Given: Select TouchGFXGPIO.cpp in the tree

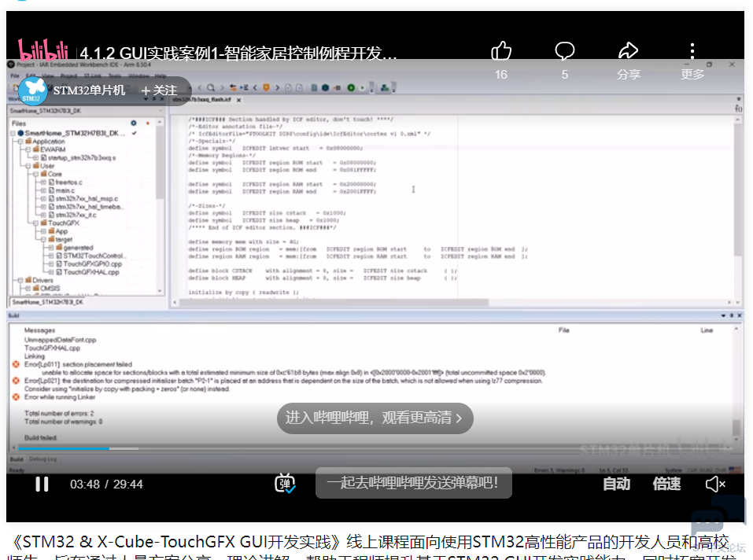Looking at the screenshot, I should [x=89, y=264].
